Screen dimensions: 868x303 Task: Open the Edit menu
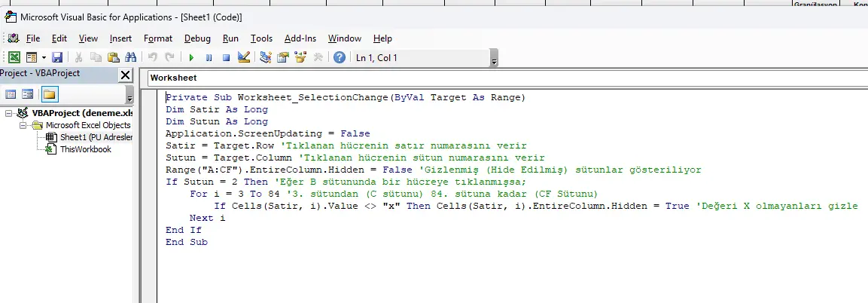[59, 38]
